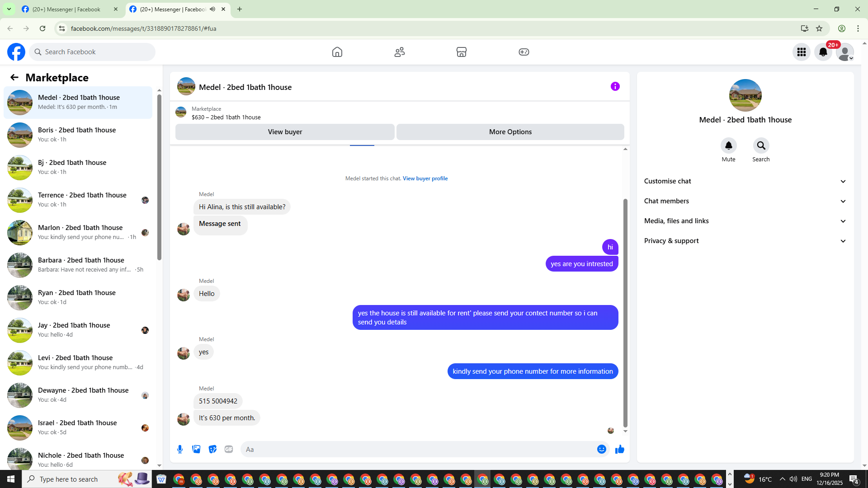Focus the Aa message input field
The width and height of the screenshot is (868, 488).
point(418,449)
